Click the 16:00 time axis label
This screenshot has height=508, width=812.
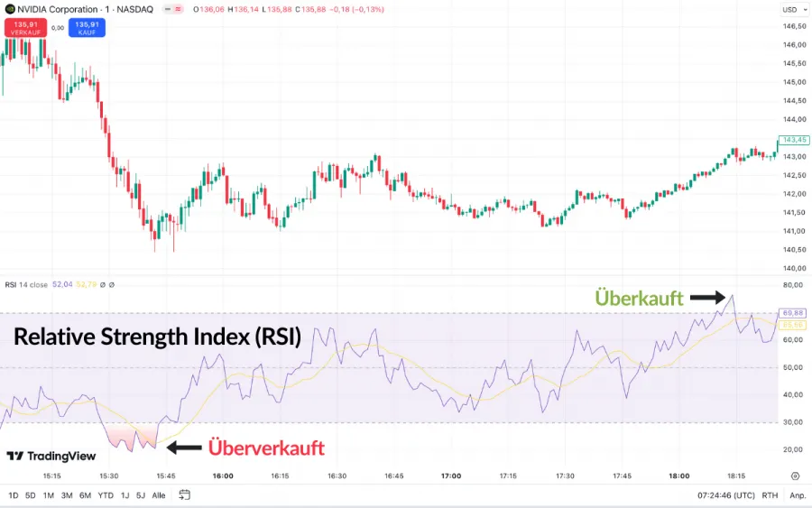[x=223, y=476]
